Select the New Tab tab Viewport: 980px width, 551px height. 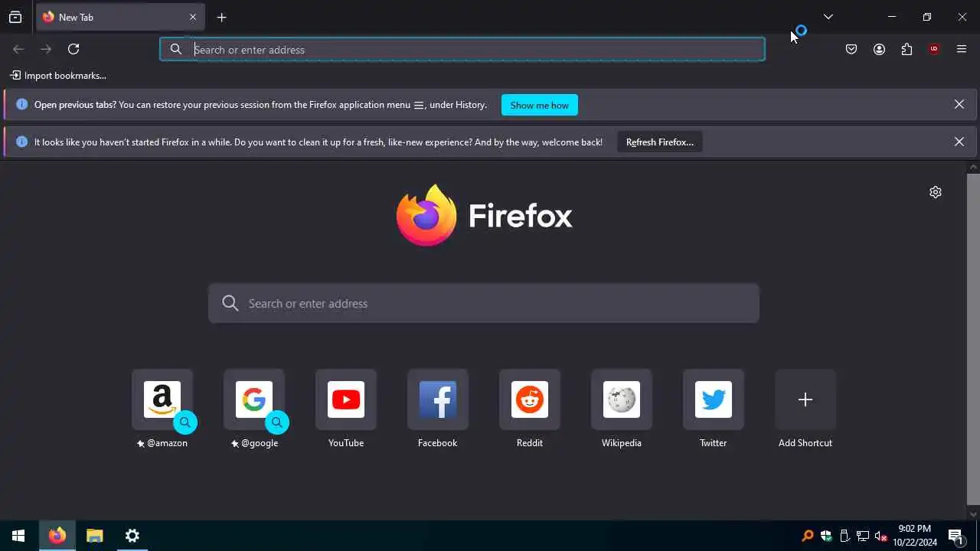(120, 17)
